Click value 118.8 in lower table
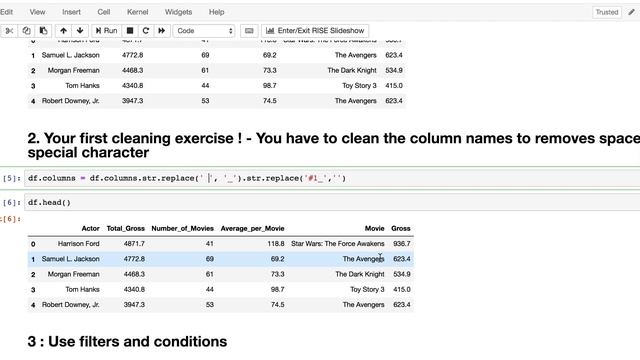This screenshot has height=360, width=640. [276, 244]
